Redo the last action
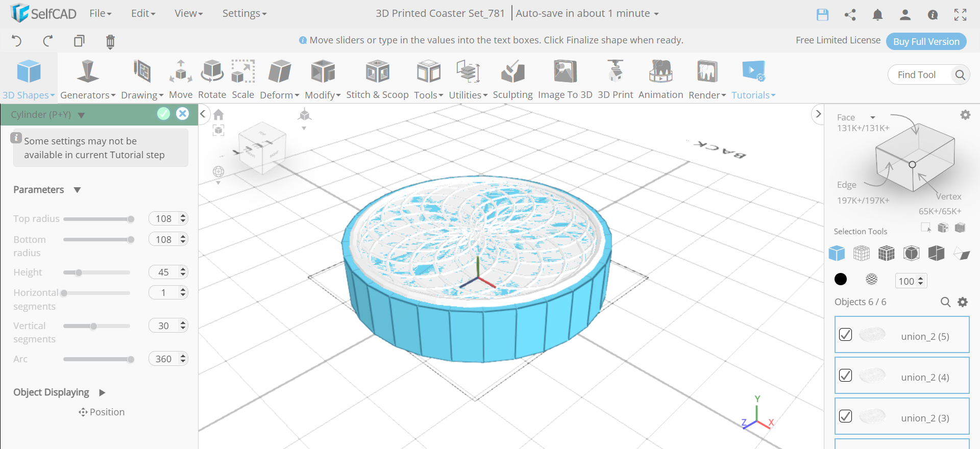The height and width of the screenshot is (449, 980). 48,41
